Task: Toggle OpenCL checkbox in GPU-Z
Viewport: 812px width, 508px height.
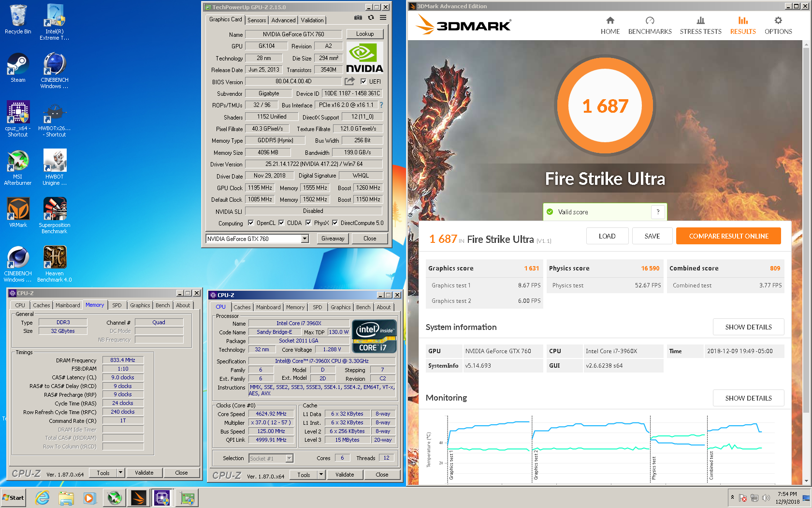Action: [251, 223]
